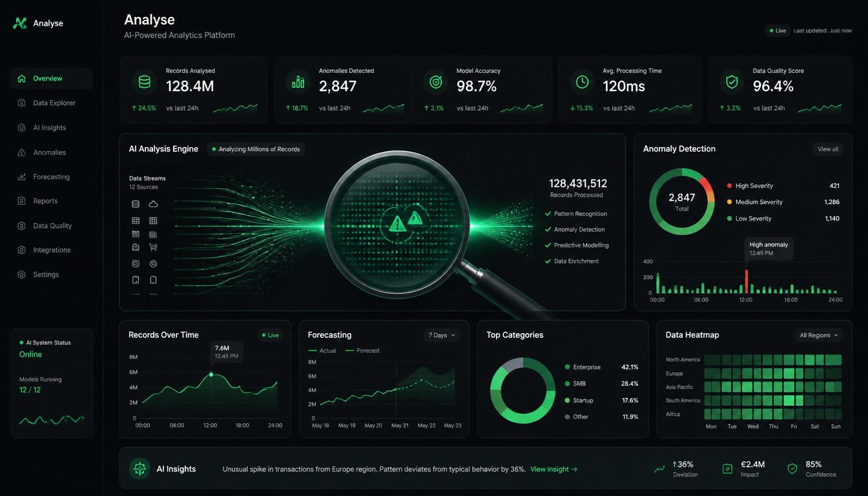Click the Last updated: Just now text
868x496 pixels.
[823, 30]
